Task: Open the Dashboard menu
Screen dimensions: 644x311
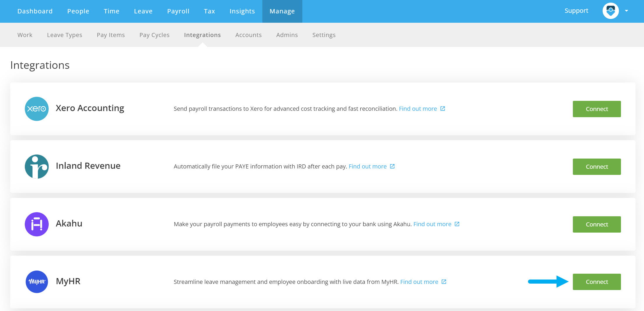Action: tap(35, 11)
